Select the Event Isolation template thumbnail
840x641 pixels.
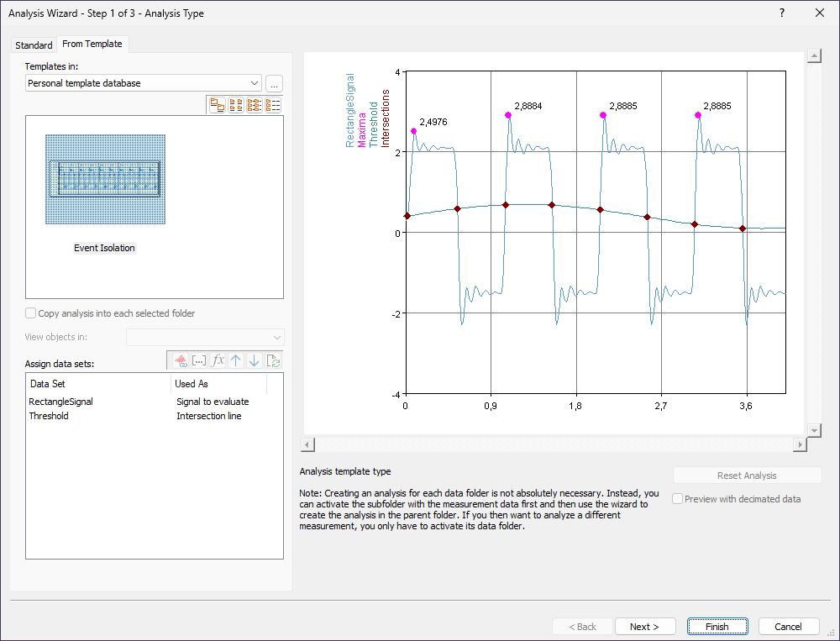click(x=104, y=180)
